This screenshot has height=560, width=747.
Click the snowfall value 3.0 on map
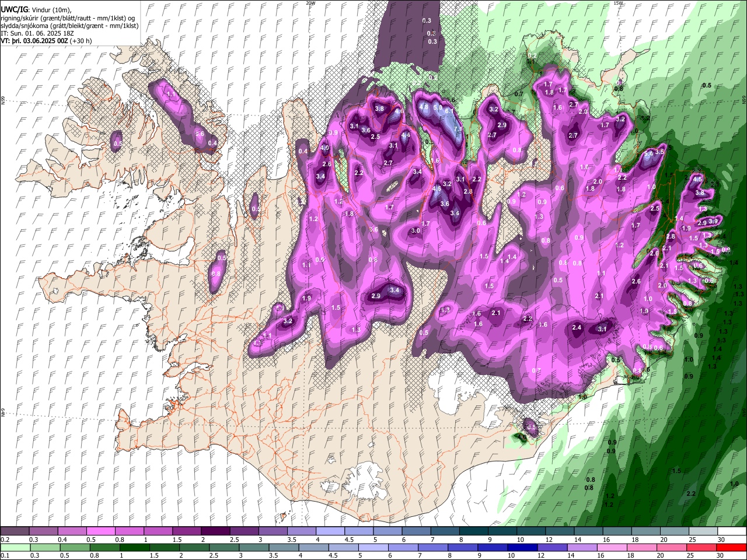416,231
